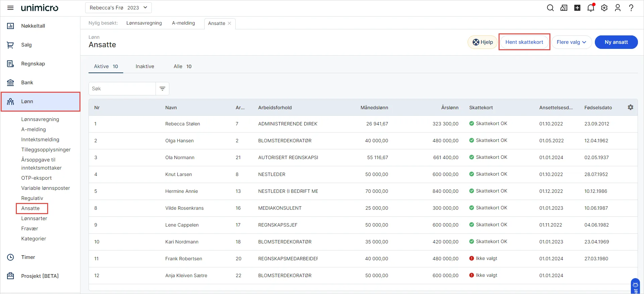Screen dimensions: 644x294
Task: Expand the Rebecca's Frø 2023 company selector
Action: pyautogui.click(x=118, y=8)
